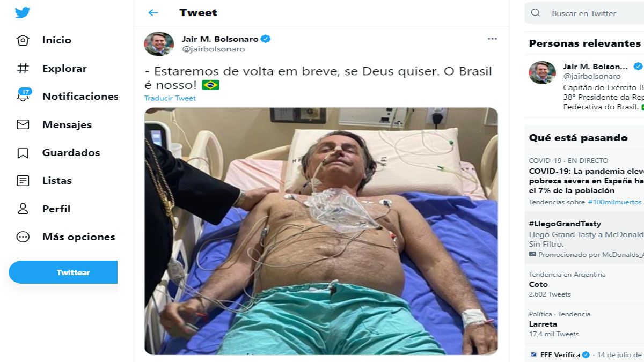644x362 pixels.
Task: Open the #100milmuertos hashtag link
Action: [614, 202]
